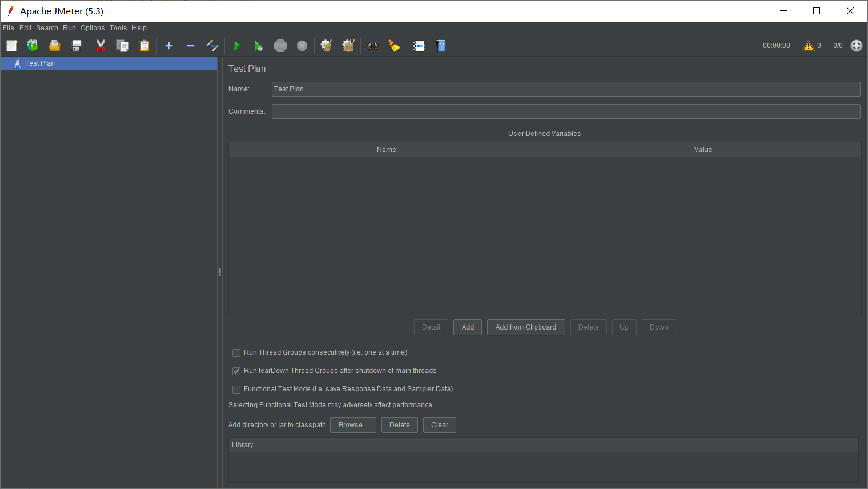Open Search with the binoculars icon
The height and width of the screenshot is (489, 868).
[x=373, y=46]
